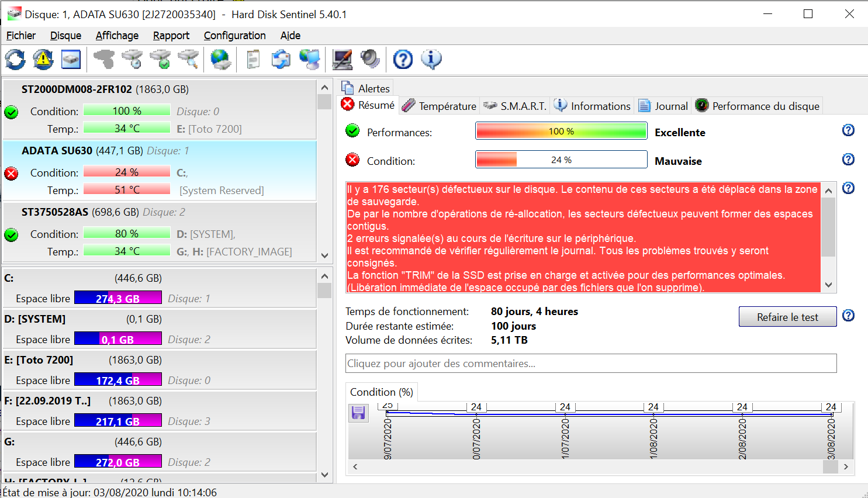Select the ADATA SU630 disk entry
Screen dimensions: 868x498
point(160,171)
